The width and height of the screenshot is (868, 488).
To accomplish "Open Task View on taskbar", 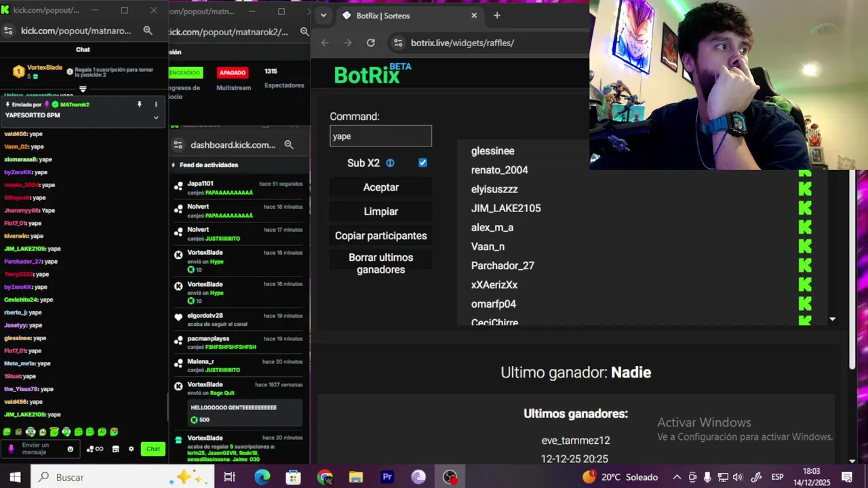I will pos(230,477).
